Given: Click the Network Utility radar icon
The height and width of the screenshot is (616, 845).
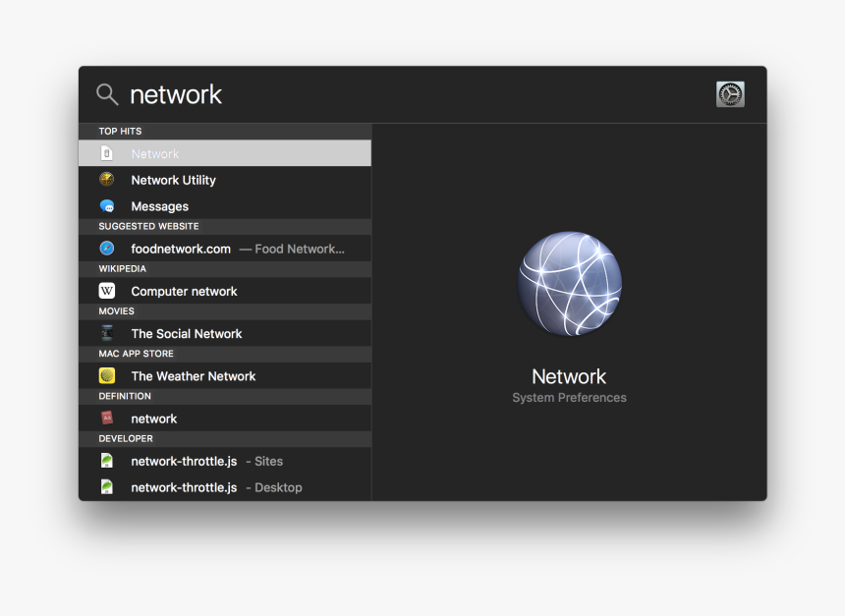Looking at the screenshot, I should 107,180.
